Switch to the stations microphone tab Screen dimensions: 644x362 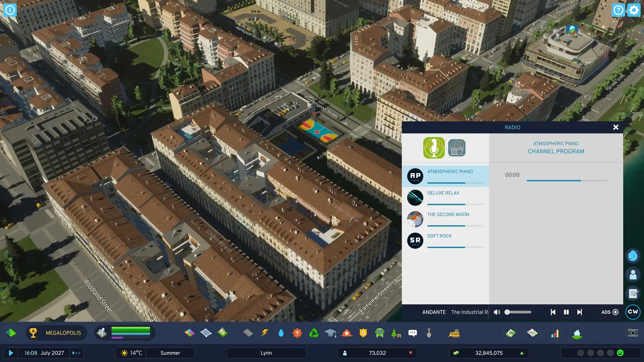coord(434,147)
